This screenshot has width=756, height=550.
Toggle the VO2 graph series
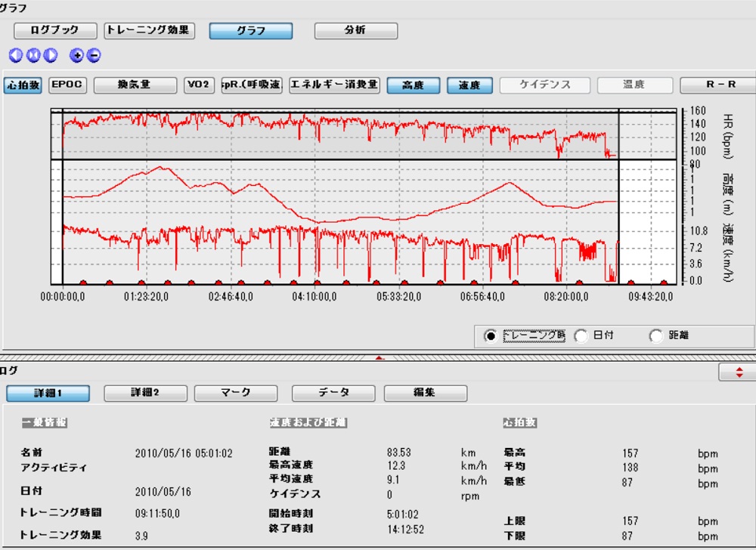click(x=199, y=85)
